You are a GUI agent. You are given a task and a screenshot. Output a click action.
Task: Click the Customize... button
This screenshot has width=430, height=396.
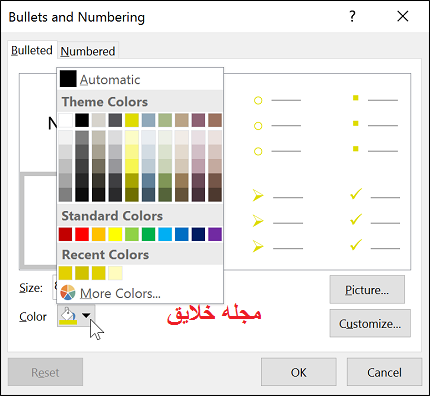(370, 323)
